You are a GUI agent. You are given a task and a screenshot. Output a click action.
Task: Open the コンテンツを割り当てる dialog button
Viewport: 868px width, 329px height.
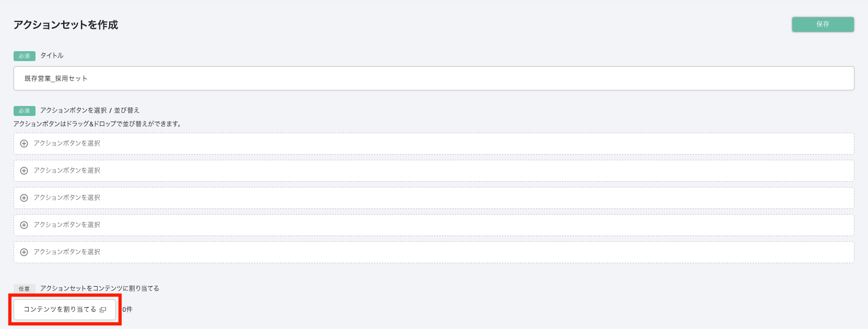(60, 310)
